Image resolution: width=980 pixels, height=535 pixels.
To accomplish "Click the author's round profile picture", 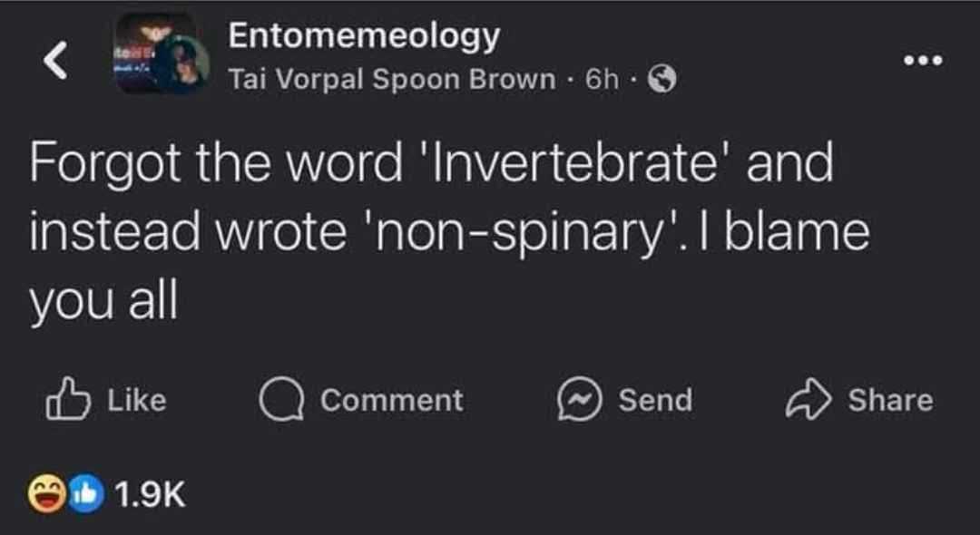I will 185,69.
